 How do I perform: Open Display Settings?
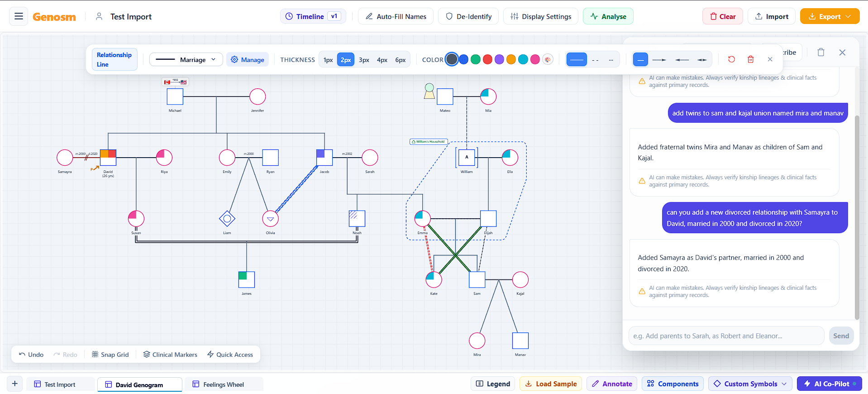(540, 17)
